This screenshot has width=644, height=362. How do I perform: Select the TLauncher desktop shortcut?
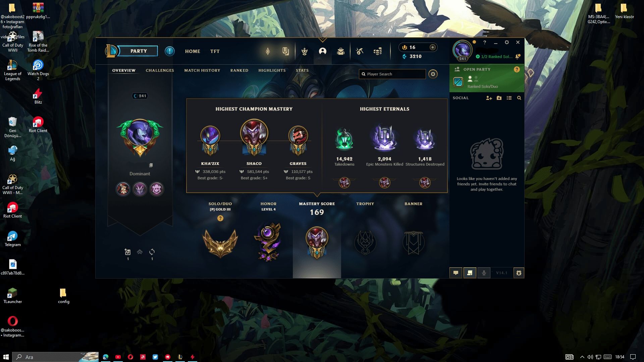[x=12, y=296]
